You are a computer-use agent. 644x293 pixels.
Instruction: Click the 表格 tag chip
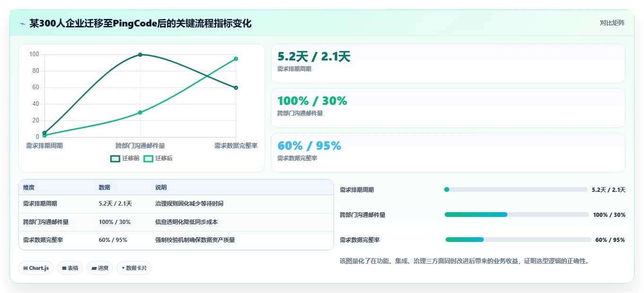(70, 268)
